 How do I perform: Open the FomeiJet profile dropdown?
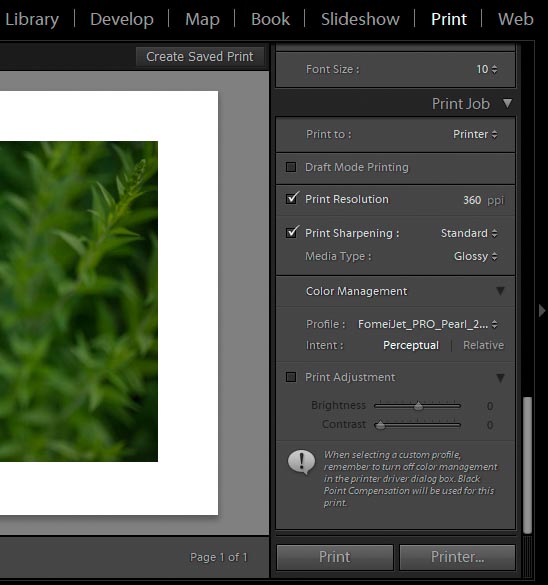428,324
